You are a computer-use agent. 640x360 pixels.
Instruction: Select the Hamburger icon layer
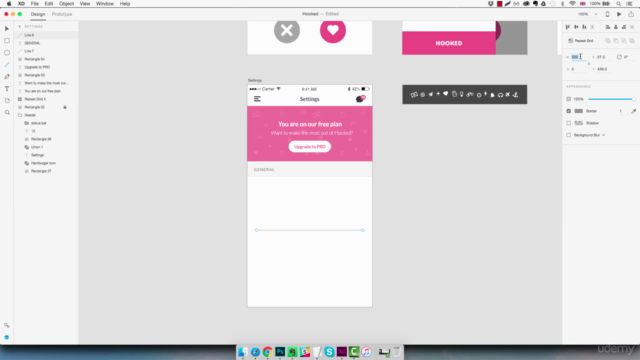click(46, 163)
